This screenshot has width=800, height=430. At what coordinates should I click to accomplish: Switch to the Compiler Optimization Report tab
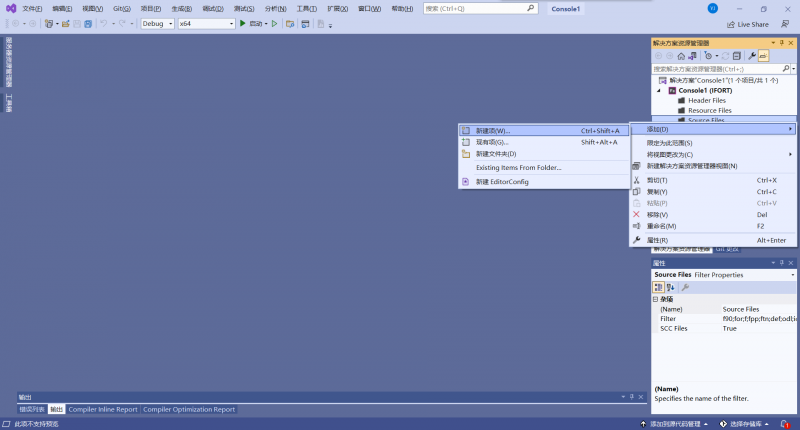(189, 409)
